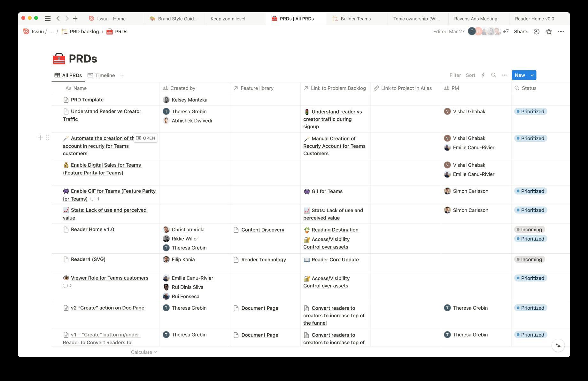588x381 pixels.
Task: Click the PRD Template page icon
Action: [x=66, y=100]
